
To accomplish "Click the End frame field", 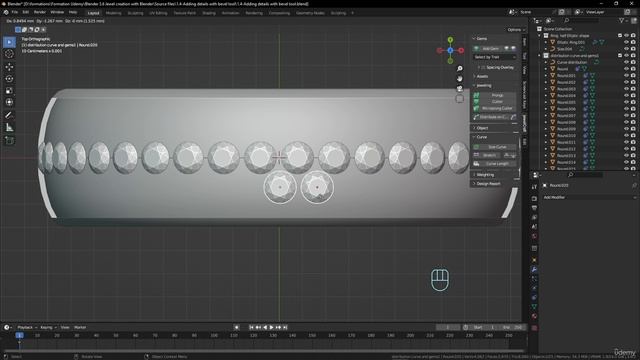I will pyautogui.click(x=513, y=327).
